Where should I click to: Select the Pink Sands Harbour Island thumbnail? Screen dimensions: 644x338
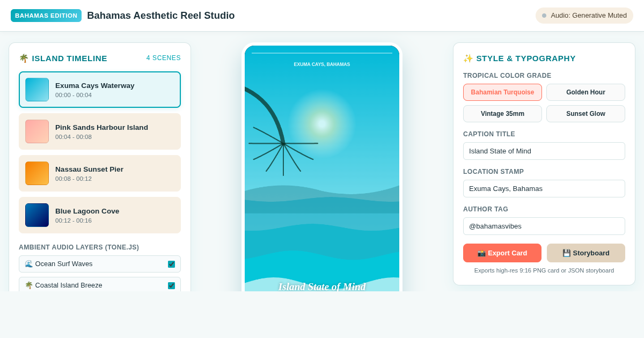[37, 131]
